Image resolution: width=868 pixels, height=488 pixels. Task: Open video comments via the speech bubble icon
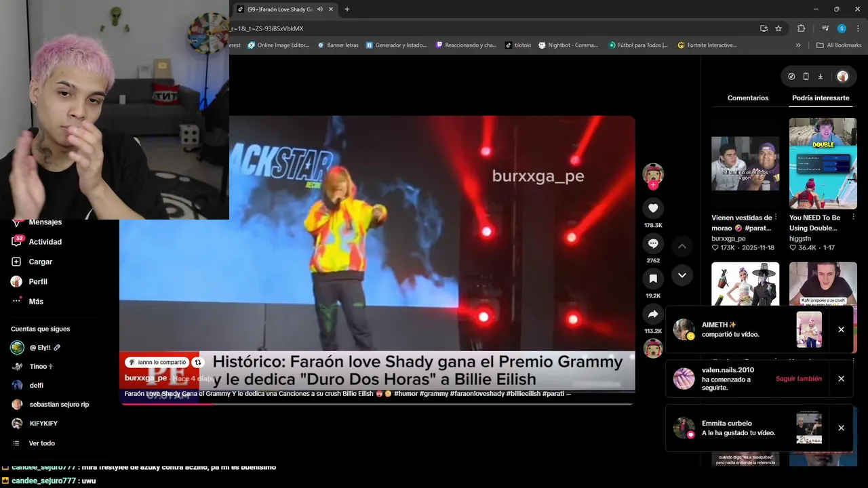point(653,243)
